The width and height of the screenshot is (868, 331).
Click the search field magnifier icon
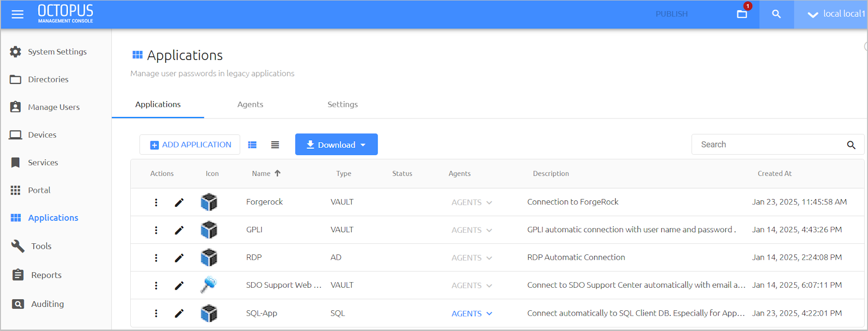click(851, 145)
